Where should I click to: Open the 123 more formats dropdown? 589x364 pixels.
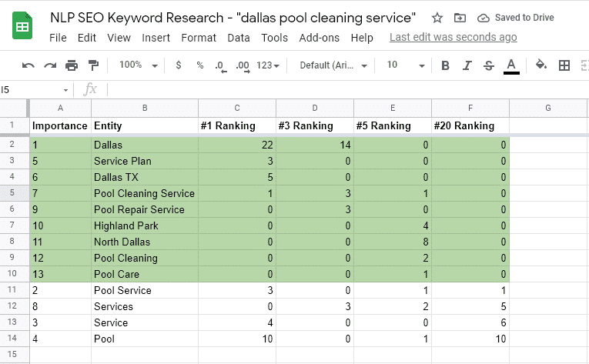(x=268, y=65)
